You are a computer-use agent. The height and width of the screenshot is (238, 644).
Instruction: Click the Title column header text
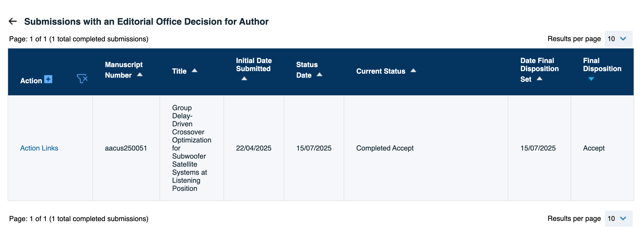click(x=179, y=71)
